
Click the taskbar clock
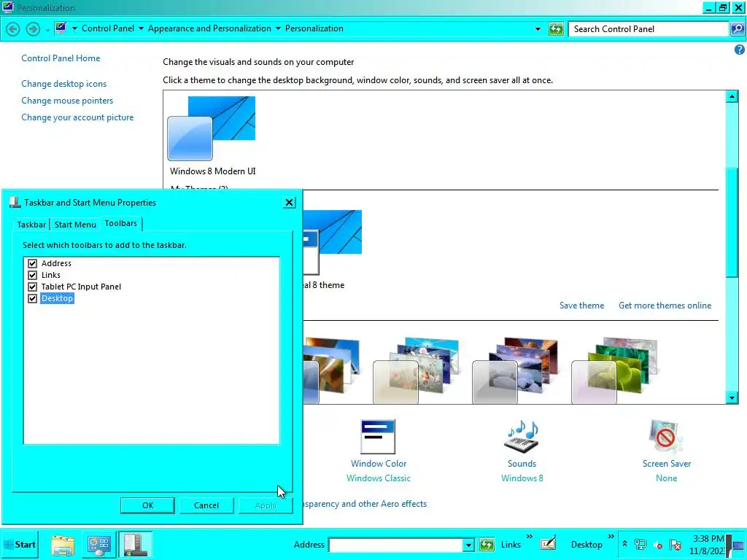tap(708, 545)
